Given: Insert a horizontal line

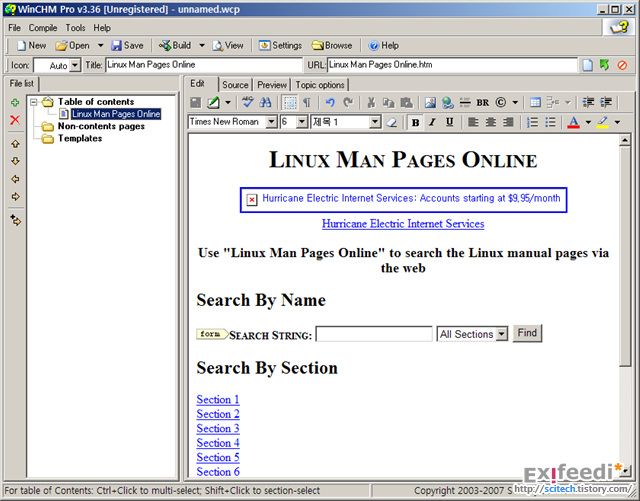Looking at the screenshot, I should [x=465, y=102].
